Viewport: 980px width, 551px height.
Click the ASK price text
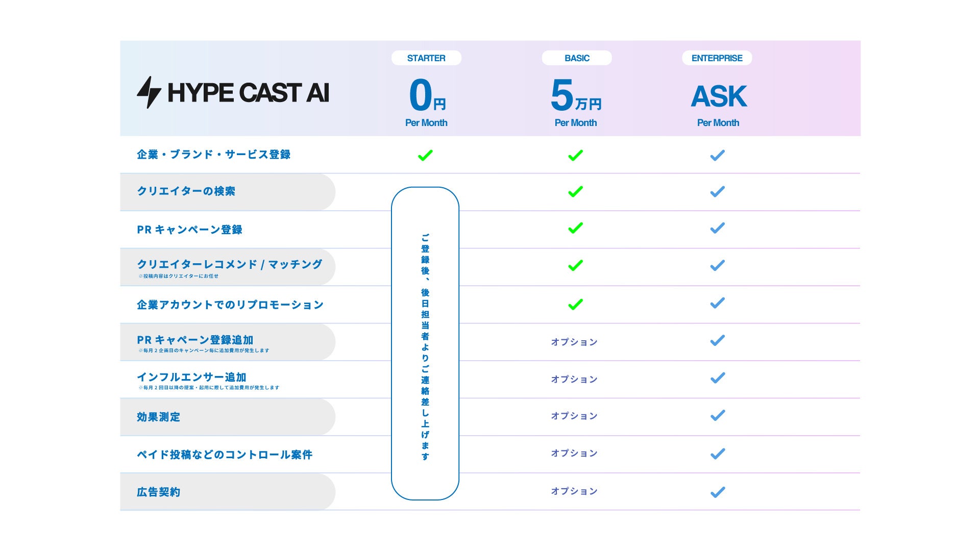pyautogui.click(x=719, y=96)
